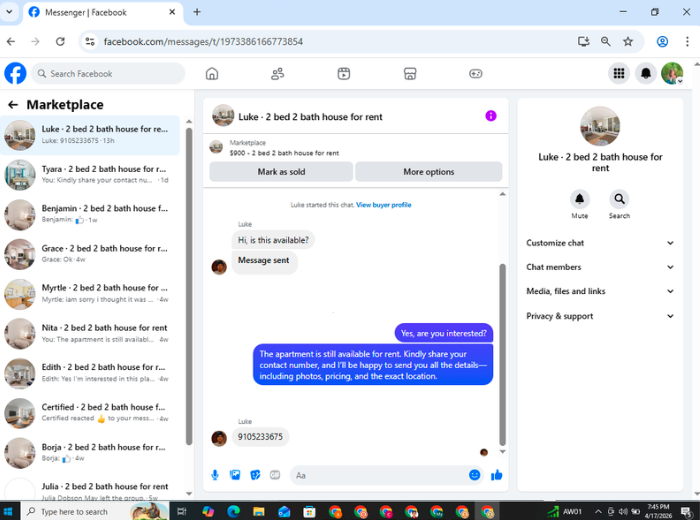Image resolution: width=700 pixels, height=520 pixels.
Task: Open the Windows Start button
Action: pyautogui.click(x=8, y=511)
